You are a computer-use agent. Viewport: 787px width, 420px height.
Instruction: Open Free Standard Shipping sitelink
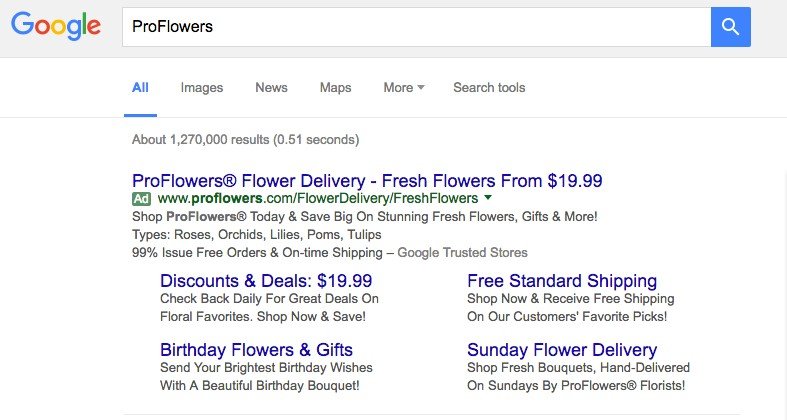click(x=562, y=281)
